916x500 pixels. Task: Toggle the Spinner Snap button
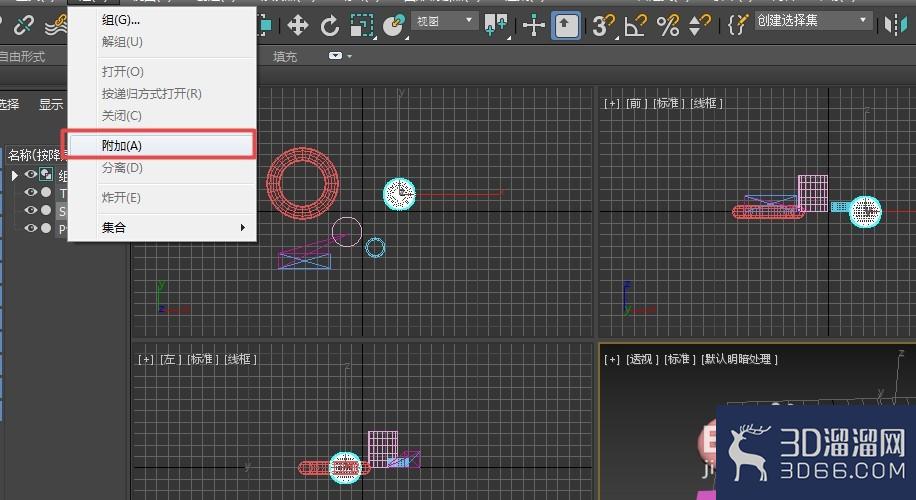(700, 26)
